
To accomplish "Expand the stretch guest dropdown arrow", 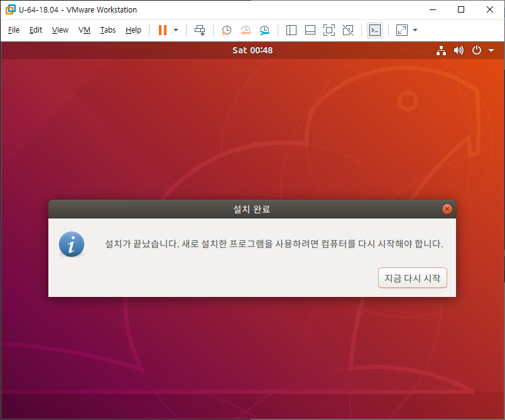I will click(x=415, y=30).
